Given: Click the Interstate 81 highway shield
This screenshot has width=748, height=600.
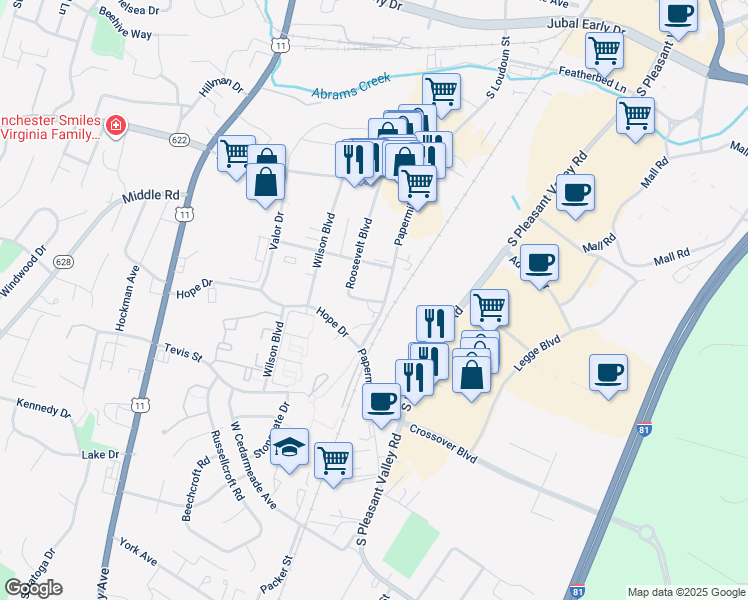Looking at the screenshot, I should (x=644, y=428).
